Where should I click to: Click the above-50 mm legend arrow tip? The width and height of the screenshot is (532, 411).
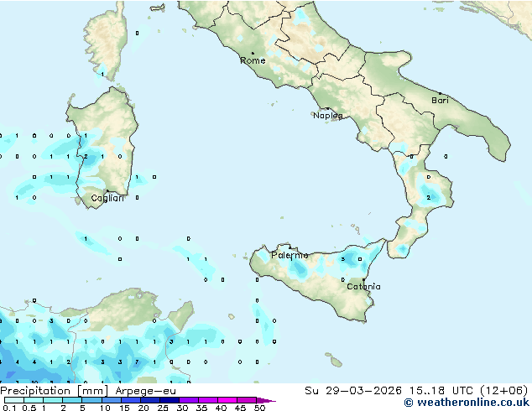(x=266, y=400)
